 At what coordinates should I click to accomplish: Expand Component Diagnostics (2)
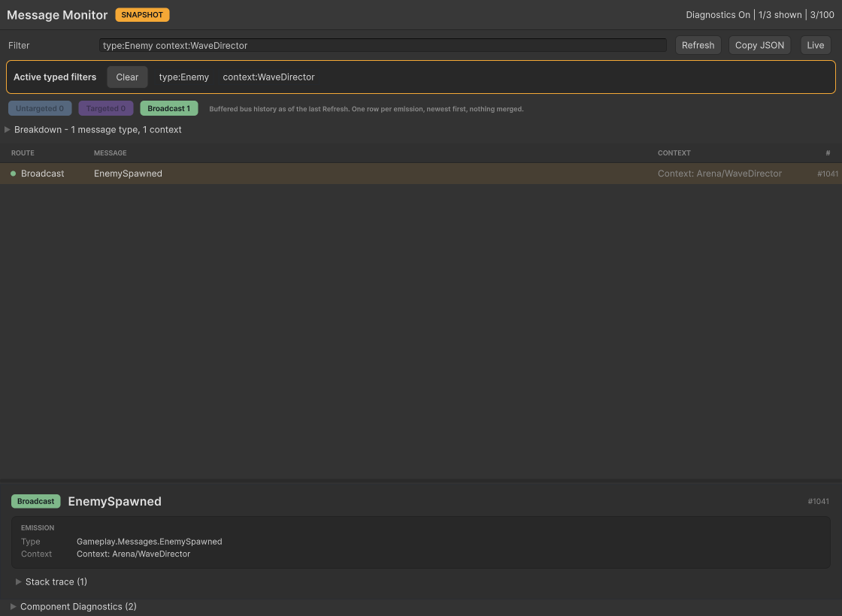74,607
